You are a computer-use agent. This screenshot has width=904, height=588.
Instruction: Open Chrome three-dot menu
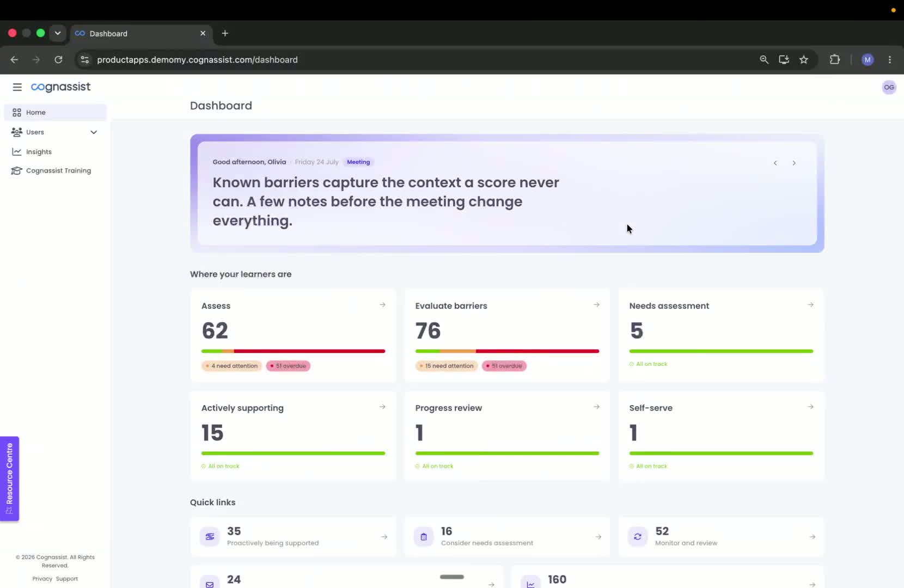click(x=890, y=60)
